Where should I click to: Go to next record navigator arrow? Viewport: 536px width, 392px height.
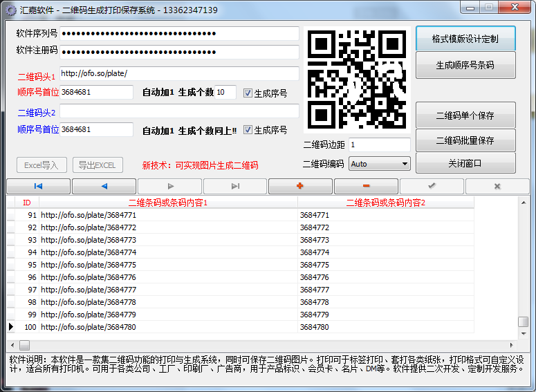point(170,186)
